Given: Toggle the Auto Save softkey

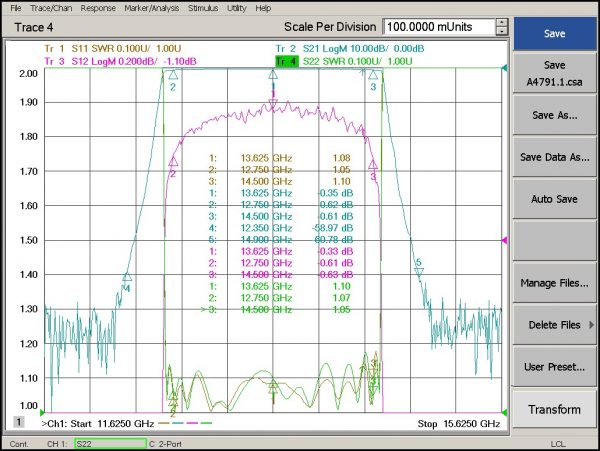Looking at the screenshot, I should click(x=554, y=199).
